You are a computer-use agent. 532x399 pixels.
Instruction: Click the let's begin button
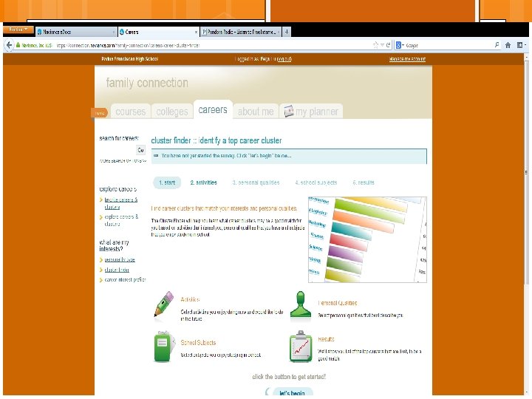coord(293,392)
